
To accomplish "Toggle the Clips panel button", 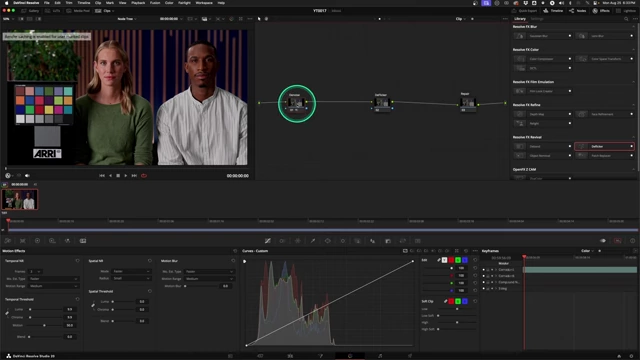I will coord(104,11).
